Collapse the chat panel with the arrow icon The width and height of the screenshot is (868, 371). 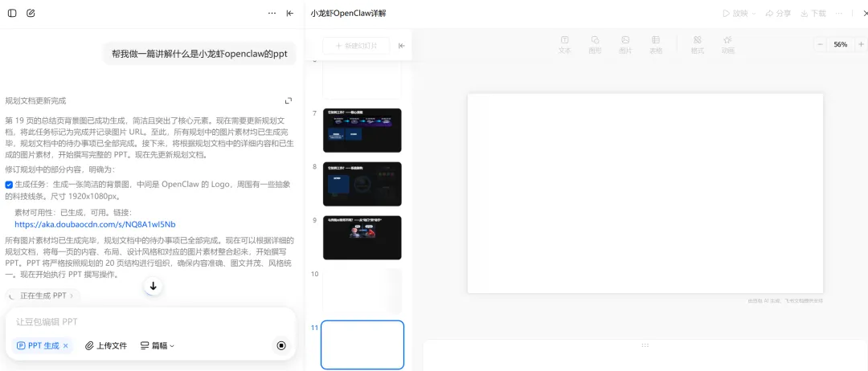pos(289,14)
